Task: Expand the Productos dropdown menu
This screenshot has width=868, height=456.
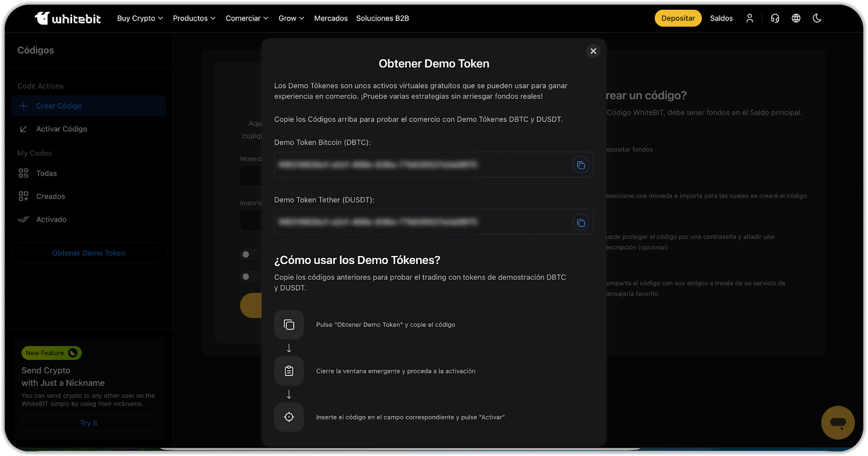Action: coord(194,18)
